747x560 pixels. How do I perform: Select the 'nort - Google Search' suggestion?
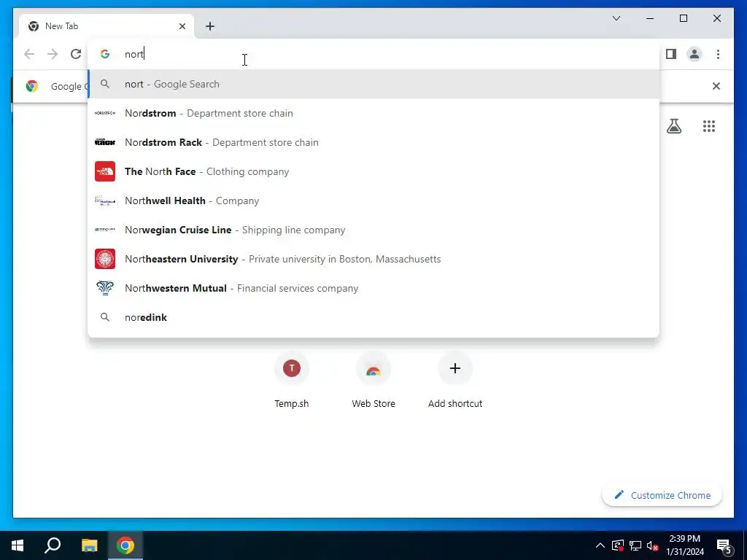(373, 84)
